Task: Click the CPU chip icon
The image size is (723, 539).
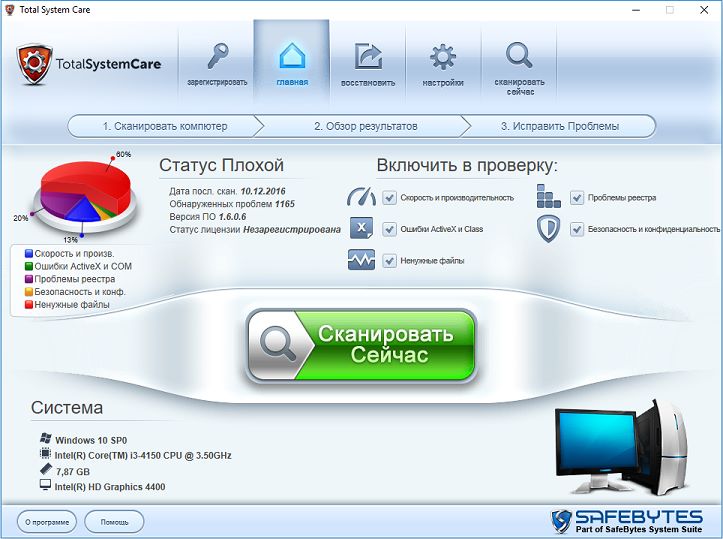Action: pos(45,454)
